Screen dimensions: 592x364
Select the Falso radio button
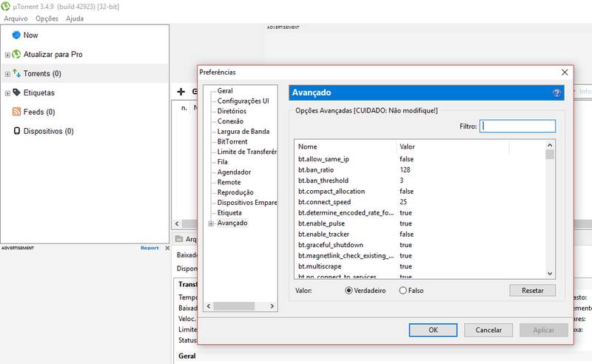403,290
